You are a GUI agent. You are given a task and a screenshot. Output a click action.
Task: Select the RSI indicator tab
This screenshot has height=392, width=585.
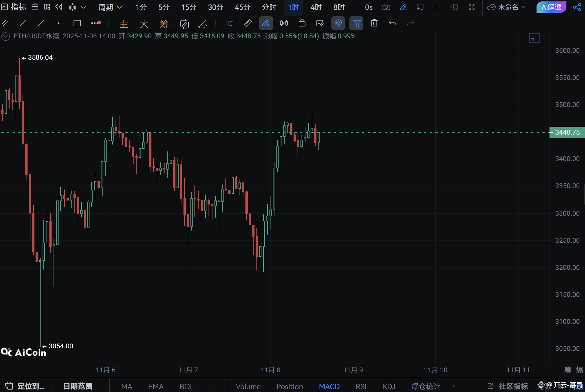tap(361, 386)
